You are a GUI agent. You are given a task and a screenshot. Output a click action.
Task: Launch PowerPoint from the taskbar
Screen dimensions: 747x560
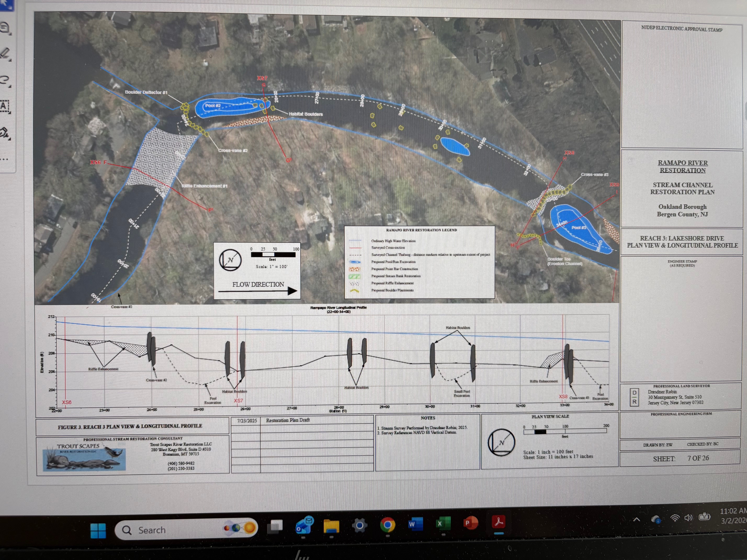pos(471,523)
